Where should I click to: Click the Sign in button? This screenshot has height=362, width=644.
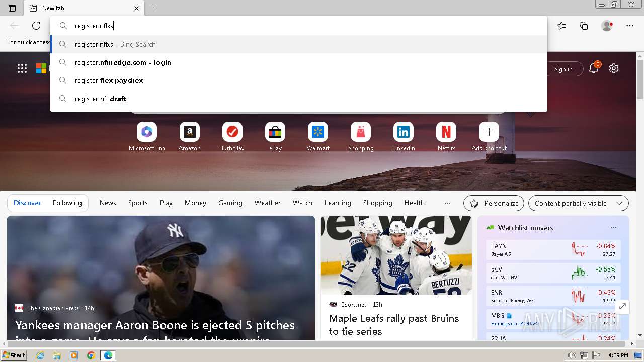click(x=563, y=69)
